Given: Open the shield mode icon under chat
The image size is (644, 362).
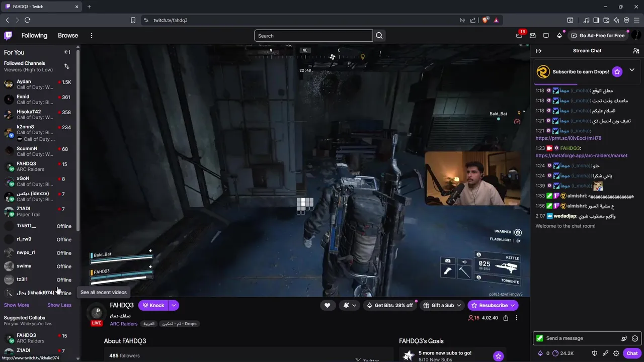Looking at the screenshot, I should [x=594, y=353].
